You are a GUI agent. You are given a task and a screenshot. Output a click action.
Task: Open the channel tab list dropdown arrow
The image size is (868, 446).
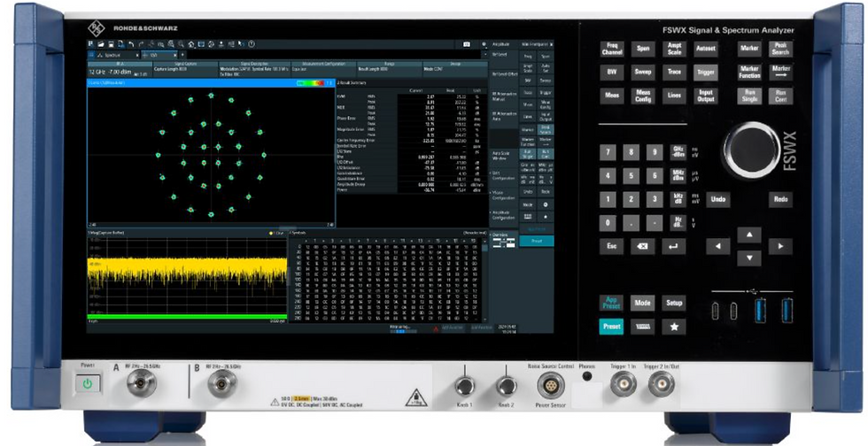pos(484,54)
